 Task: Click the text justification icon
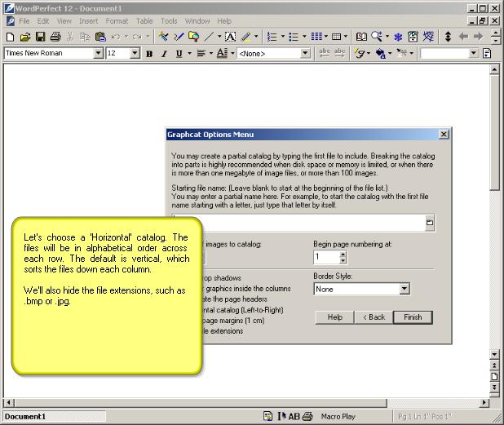pos(201,54)
